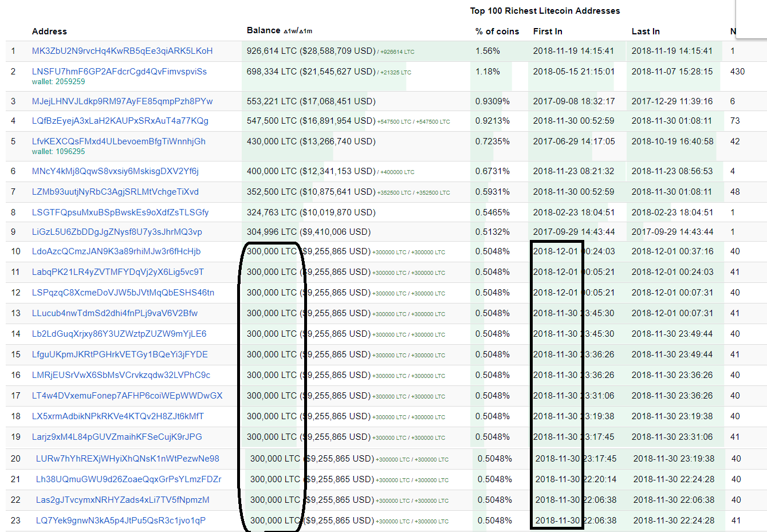Click Last In date 2018-11-23 08:56:53

click(x=672, y=171)
